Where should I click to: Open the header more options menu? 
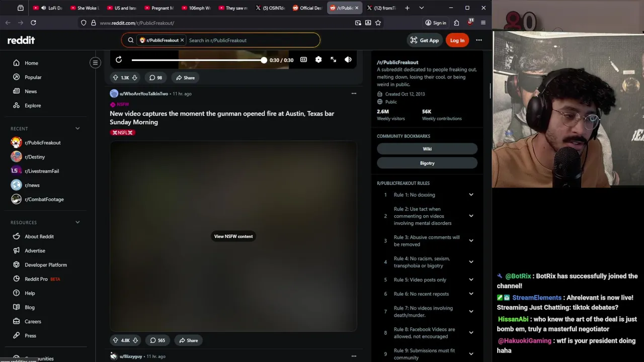coord(479,40)
